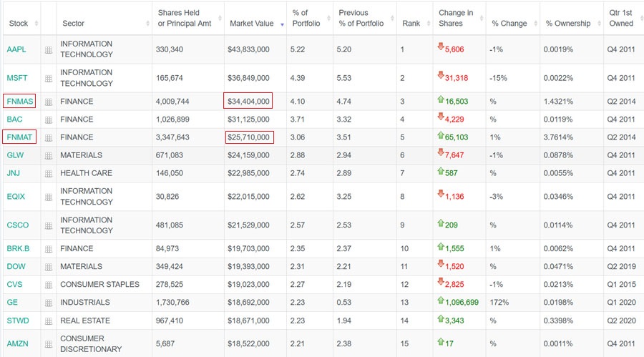Open the grid icon in the CSCO row
This screenshot has height=357, width=644.
[x=49, y=225]
